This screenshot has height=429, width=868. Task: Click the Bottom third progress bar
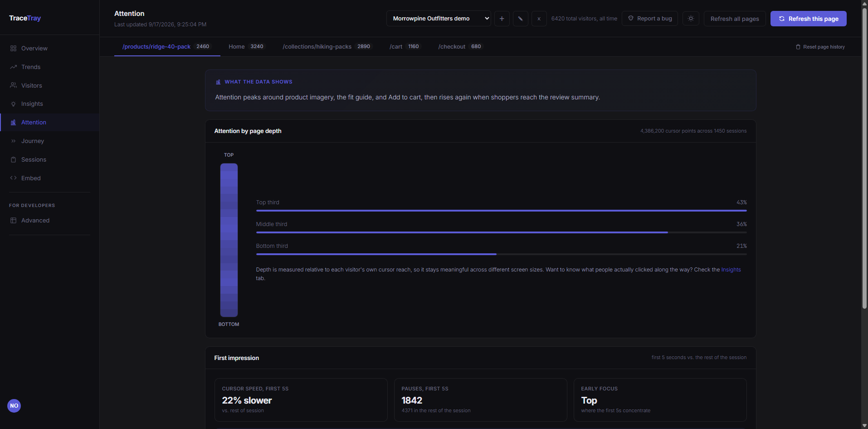coord(501,254)
